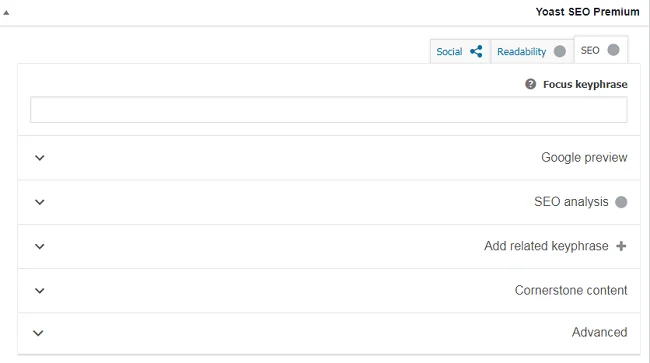Click the Advanced heading text
The width and height of the screenshot is (650, 363).
point(599,332)
